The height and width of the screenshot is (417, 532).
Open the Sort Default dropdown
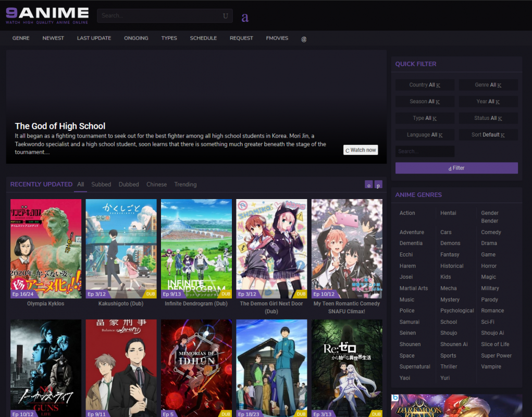pyautogui.click(x=488, y=134)
